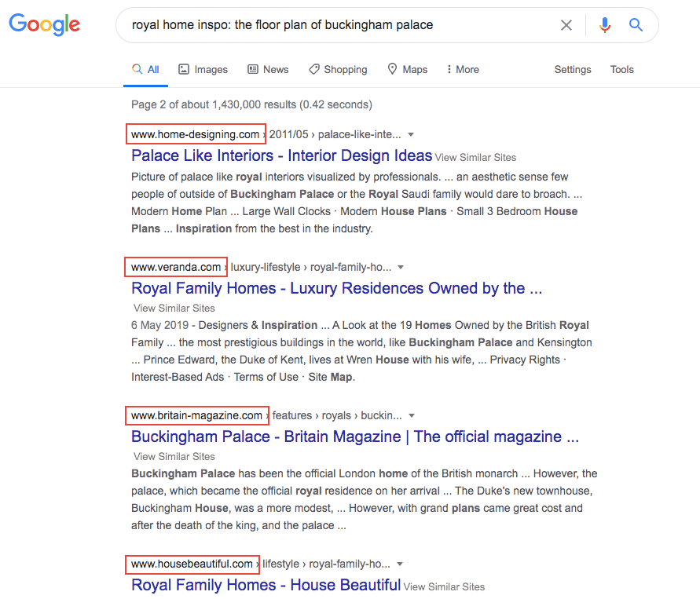Expand the home-designing.com result dropdown arrow
This screenshot has width=700, height=599.
pyautogui.click(x=411, y=135)
